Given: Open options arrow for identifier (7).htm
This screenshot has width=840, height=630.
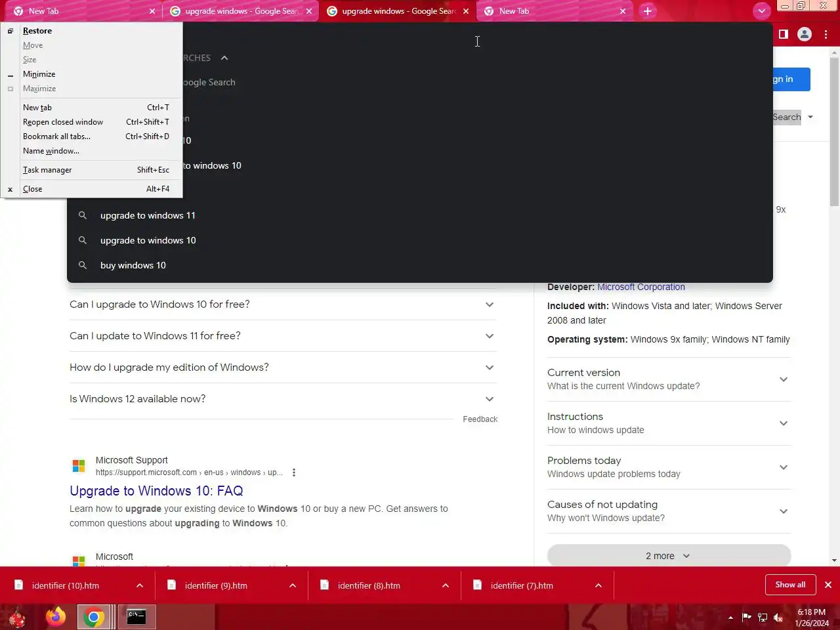Looking at the screenshot, I should [x=598, y=585].
